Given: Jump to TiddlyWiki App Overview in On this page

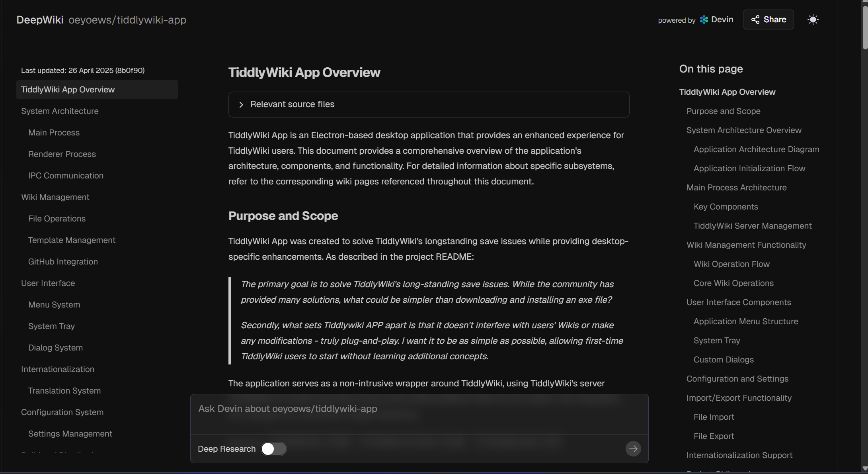Looking at the screenshot, I should (x=727, y=92).
